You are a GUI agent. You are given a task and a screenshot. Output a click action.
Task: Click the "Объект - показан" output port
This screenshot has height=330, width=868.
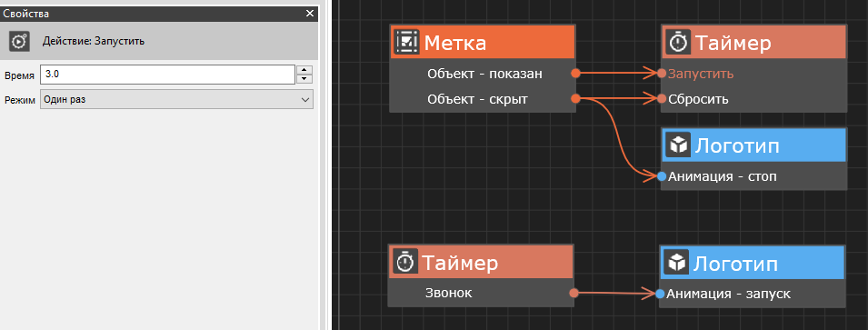(575, 73)
